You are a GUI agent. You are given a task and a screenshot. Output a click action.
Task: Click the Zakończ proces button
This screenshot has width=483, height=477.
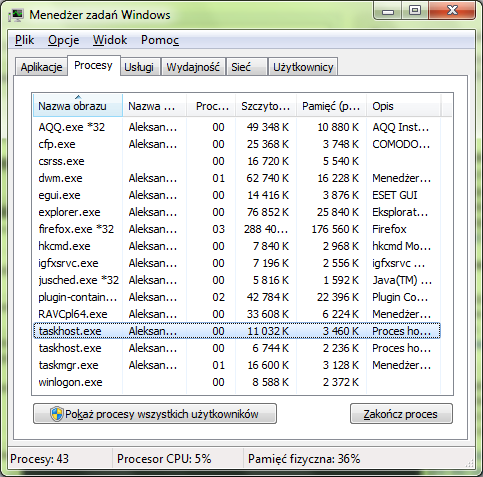tap(401, 414)
